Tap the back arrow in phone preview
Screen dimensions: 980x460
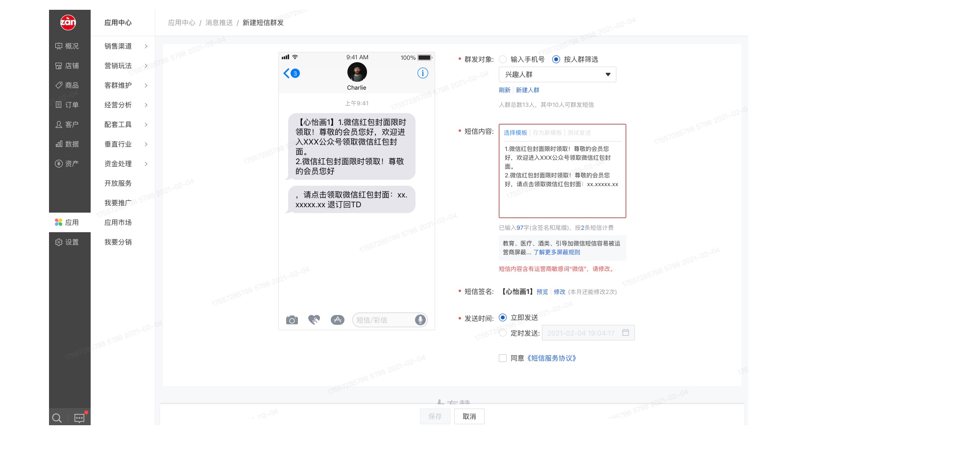pos(287,73)
